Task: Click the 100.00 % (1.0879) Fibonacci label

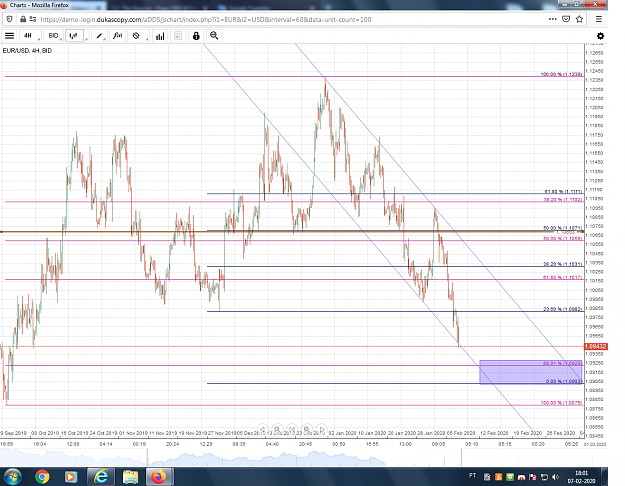Action: pyautogui.click(x=561, y=403)
